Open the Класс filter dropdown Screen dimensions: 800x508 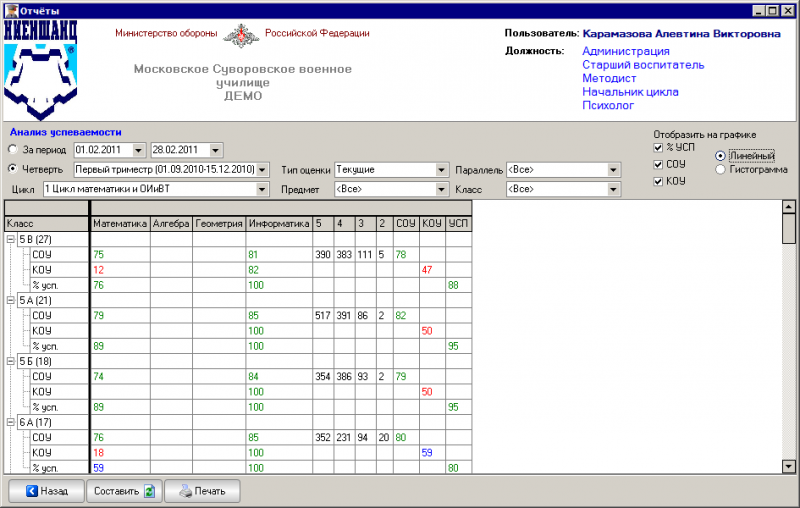pyautogui.click(x=613, y=189)
